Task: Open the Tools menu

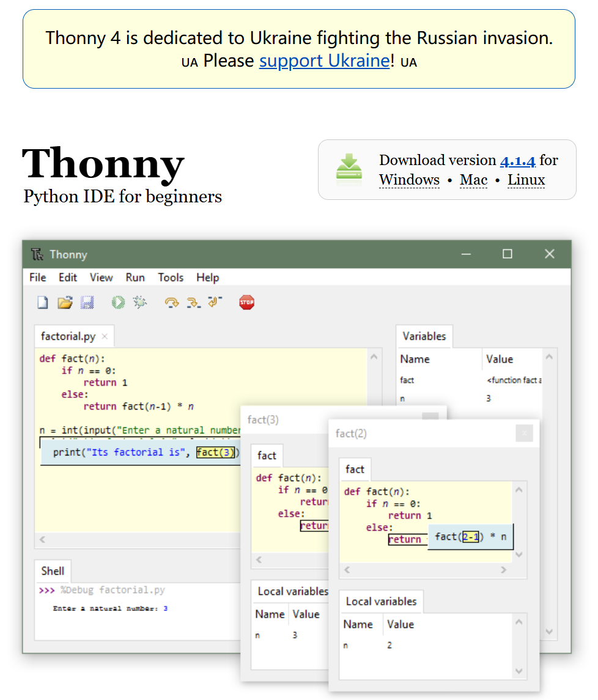Action: [171, 278]
